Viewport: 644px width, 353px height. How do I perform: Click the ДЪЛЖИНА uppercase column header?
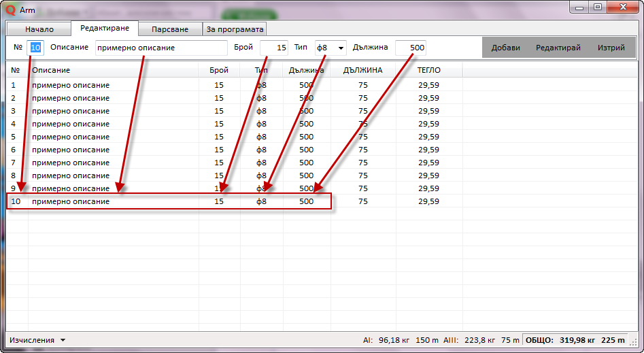(x=362, y=70)
